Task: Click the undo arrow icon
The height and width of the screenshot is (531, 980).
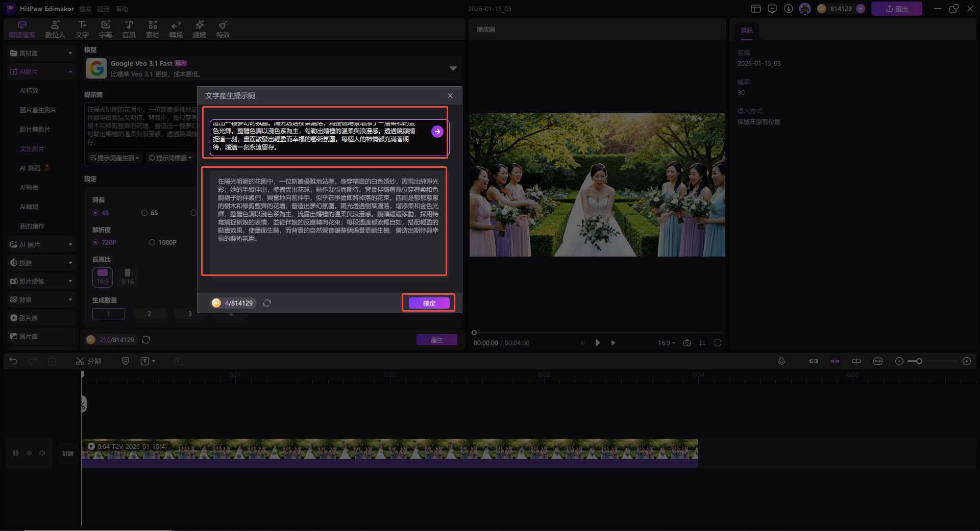Action: click(13, 361)
